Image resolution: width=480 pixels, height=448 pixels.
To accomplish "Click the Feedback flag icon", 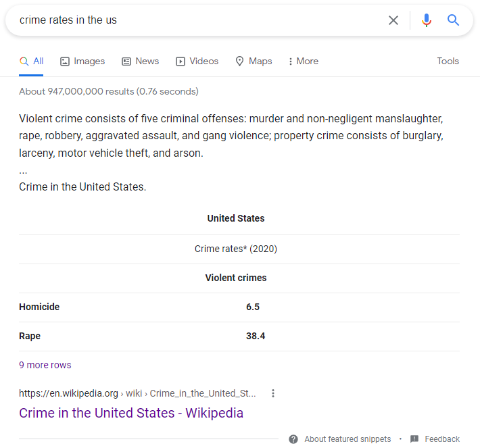I will point(414,439).
